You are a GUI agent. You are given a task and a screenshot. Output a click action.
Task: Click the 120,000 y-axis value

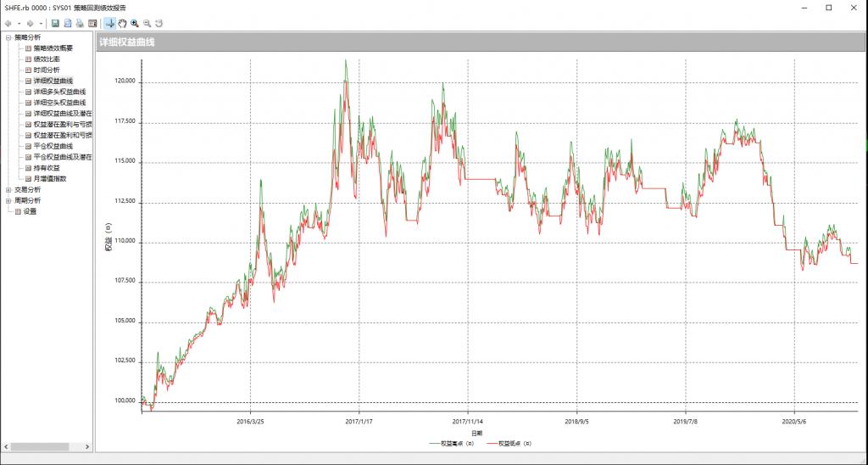click(x=127, y=81)
